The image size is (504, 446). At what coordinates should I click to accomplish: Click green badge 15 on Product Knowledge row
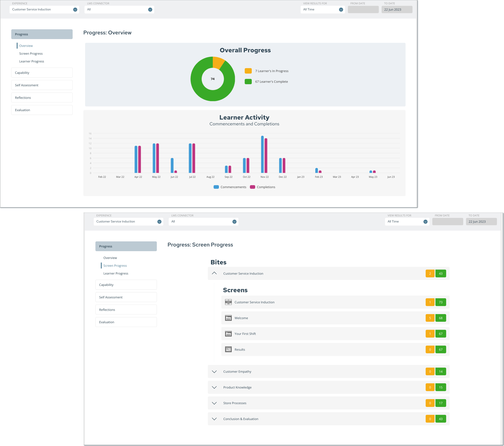pyautogui.click(x=441, y=387)
